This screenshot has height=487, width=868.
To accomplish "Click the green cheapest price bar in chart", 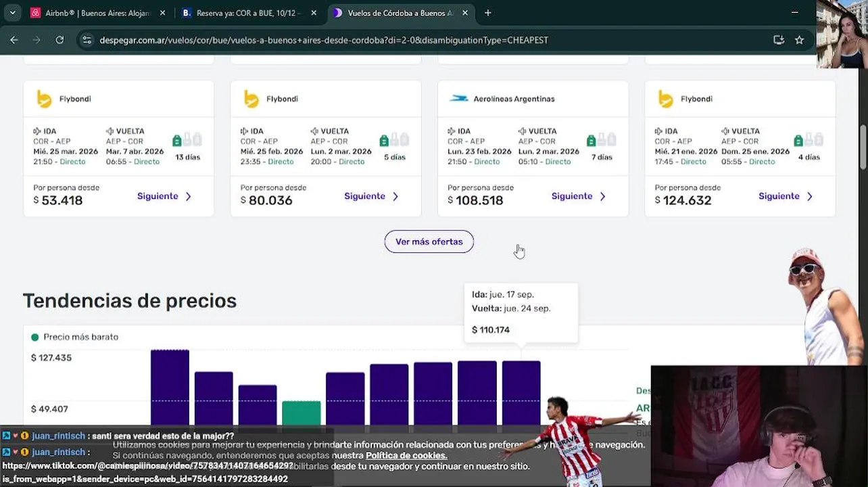I will click(x=302, y=413).
